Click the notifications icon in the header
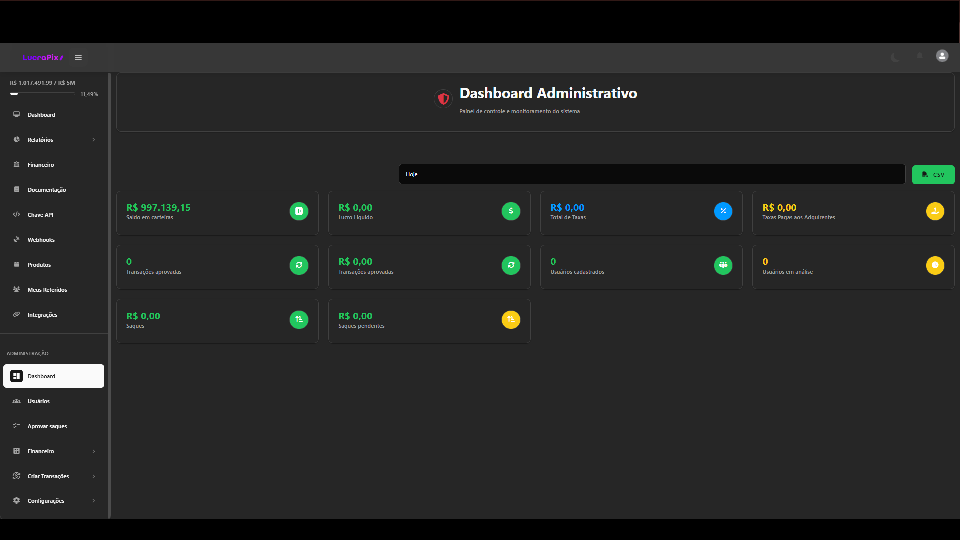Image resolution: width=960 pixels, height=540 pixels. tap(919, 57)
